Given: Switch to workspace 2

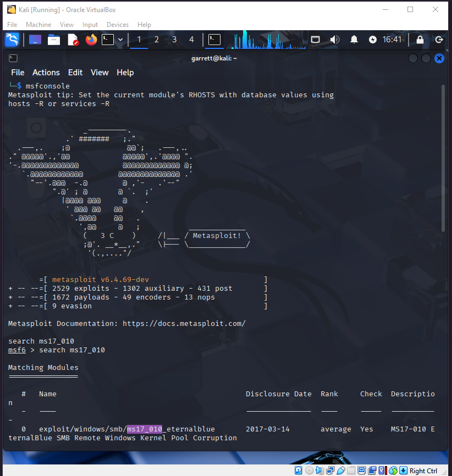Looking at the screenshot, I should (x=156, y=40).
